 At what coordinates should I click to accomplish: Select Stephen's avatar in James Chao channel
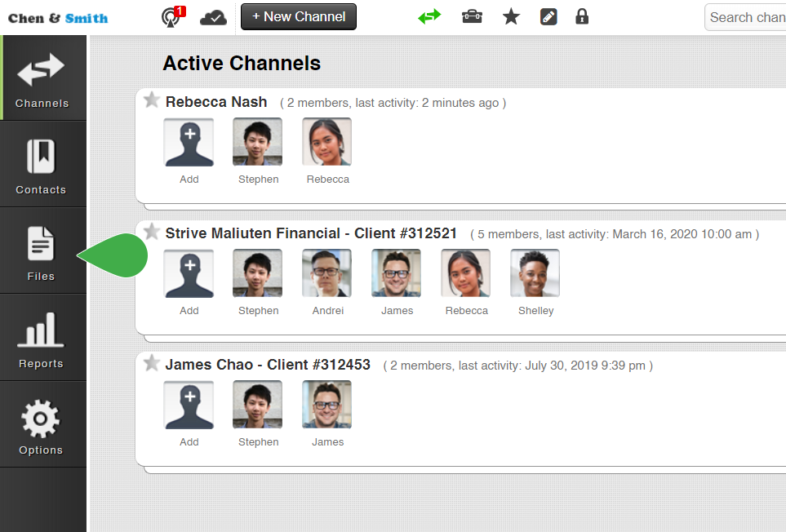258,404
